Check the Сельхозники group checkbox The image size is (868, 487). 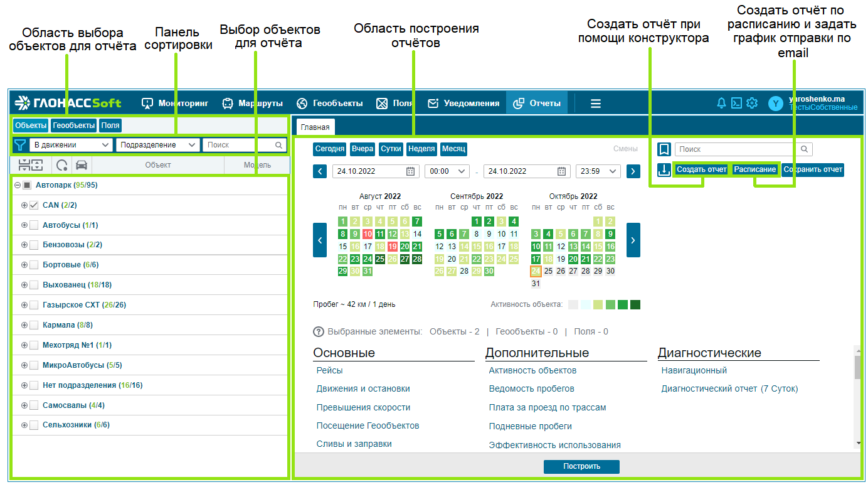pos(34,425)
